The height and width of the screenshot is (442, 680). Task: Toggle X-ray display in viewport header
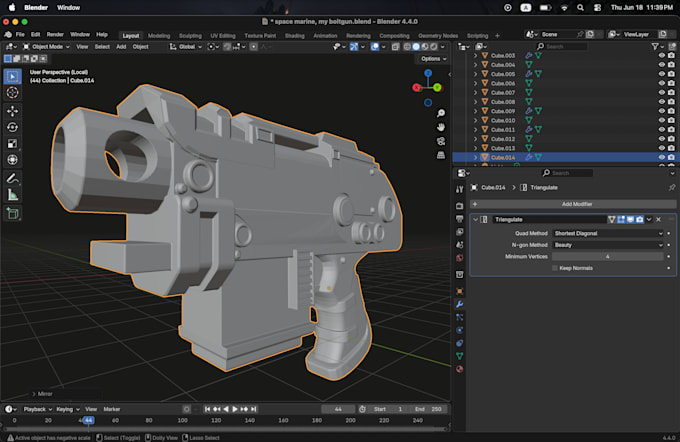click(396, 47)
